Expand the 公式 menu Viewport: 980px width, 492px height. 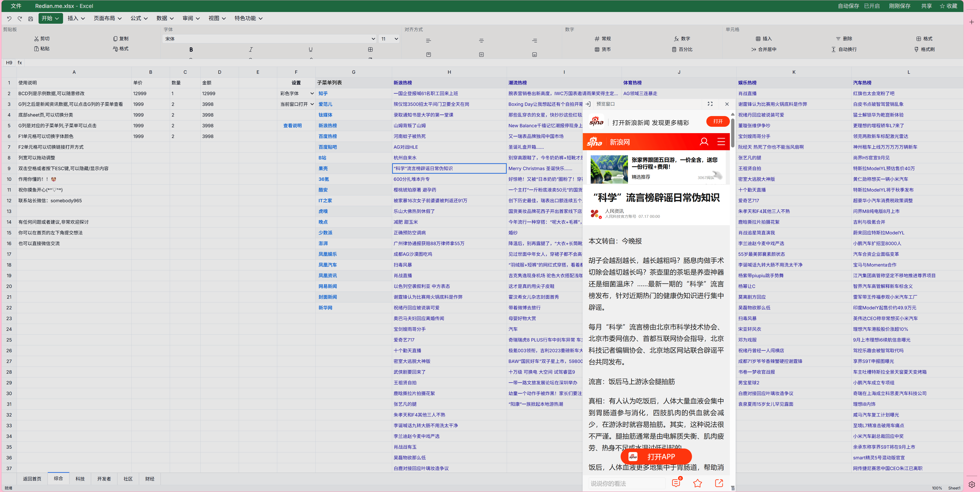click(x=139, y=18)
